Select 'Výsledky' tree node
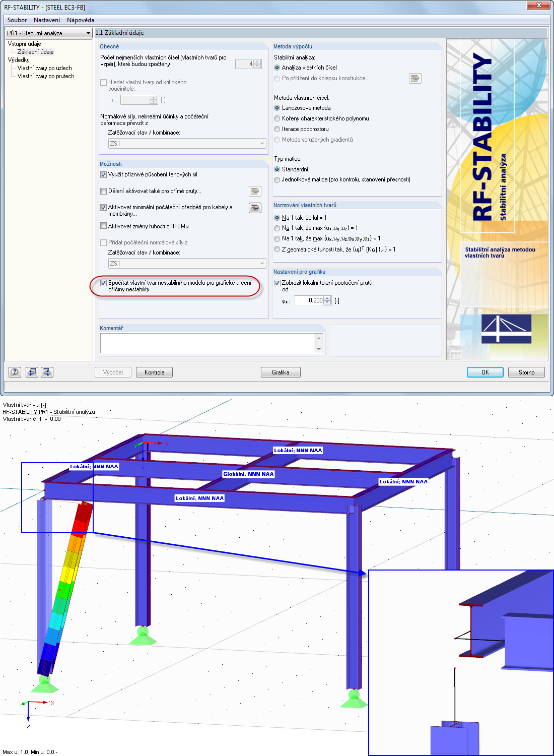Viewport: 554px width, 756px height. (19, 60)
